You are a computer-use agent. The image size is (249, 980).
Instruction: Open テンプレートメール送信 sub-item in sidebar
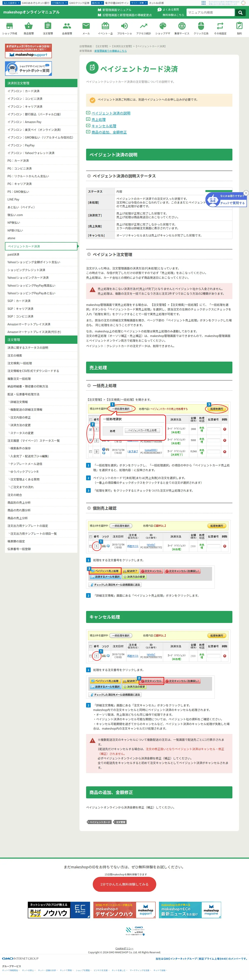tap(41, 464)
